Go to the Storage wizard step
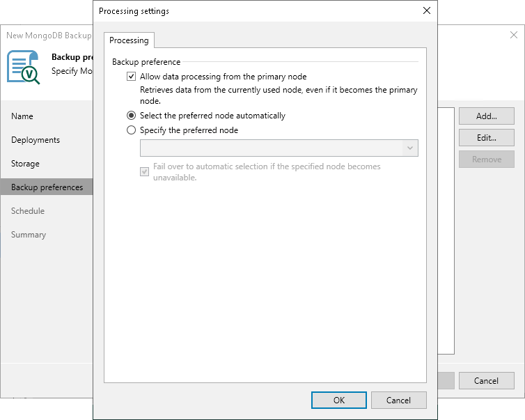The height and width of the screenshot is (420, 525). (25, 164)
